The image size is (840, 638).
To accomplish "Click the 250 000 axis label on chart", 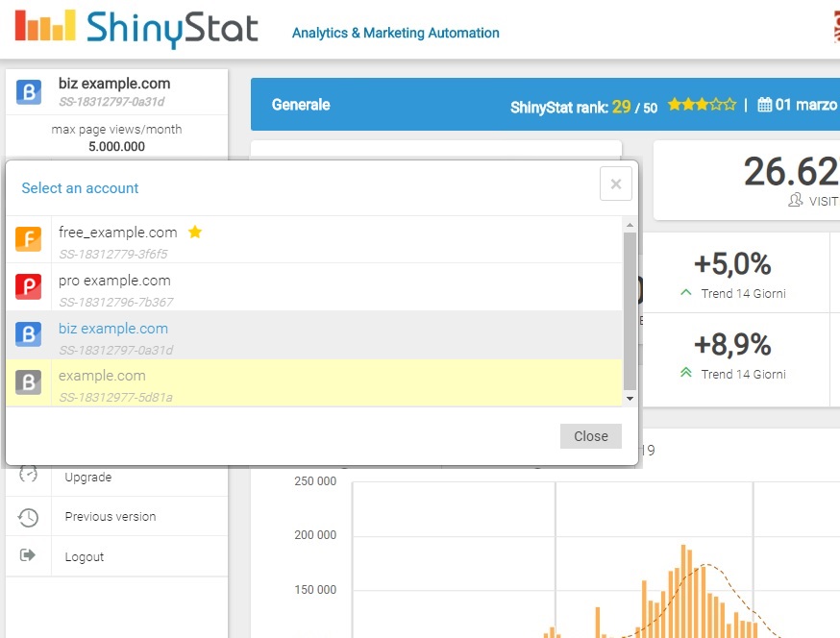I will pyautogui.click(x=315, y=481).
